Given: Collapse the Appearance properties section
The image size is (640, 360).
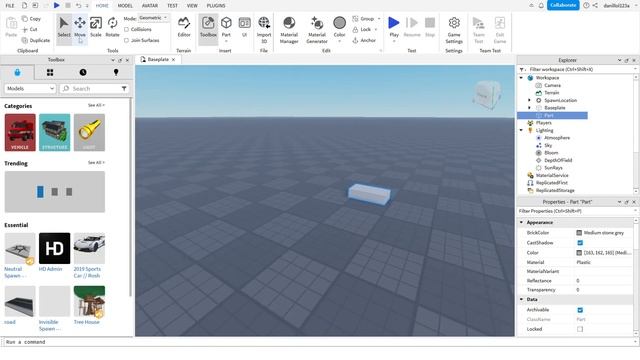Looking at the screenshot, I should click(x=521, y=222).
